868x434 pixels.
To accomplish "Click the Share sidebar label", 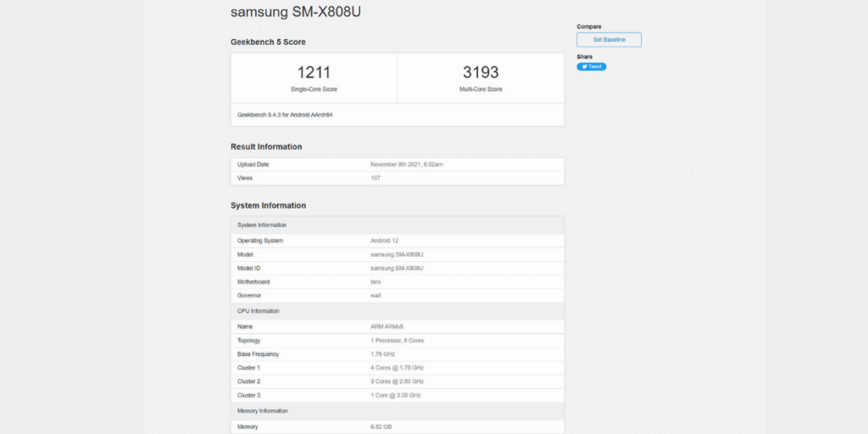I will point(585,57).
